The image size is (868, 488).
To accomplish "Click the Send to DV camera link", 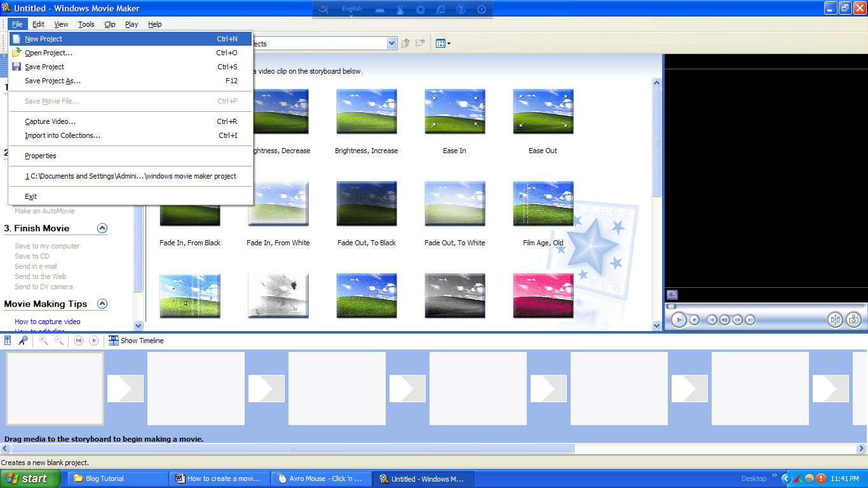I will (44, 287).
